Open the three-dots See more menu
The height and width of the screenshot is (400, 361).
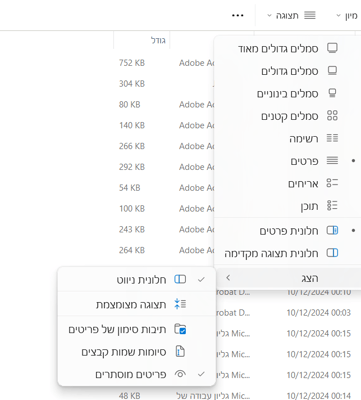tap(238, 15)
